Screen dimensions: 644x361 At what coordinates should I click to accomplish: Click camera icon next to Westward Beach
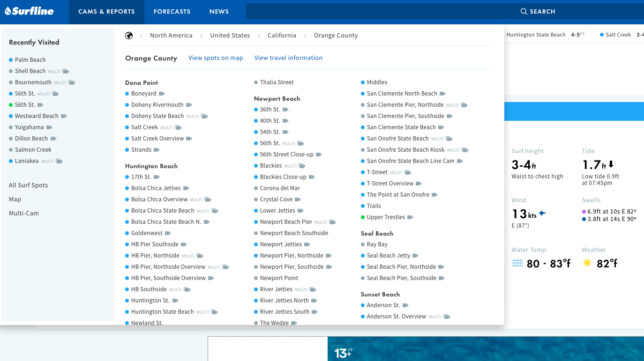point(64,116)
